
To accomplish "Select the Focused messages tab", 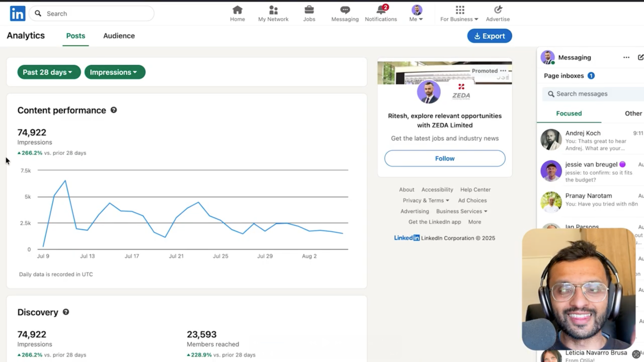I will click(569, 114).
